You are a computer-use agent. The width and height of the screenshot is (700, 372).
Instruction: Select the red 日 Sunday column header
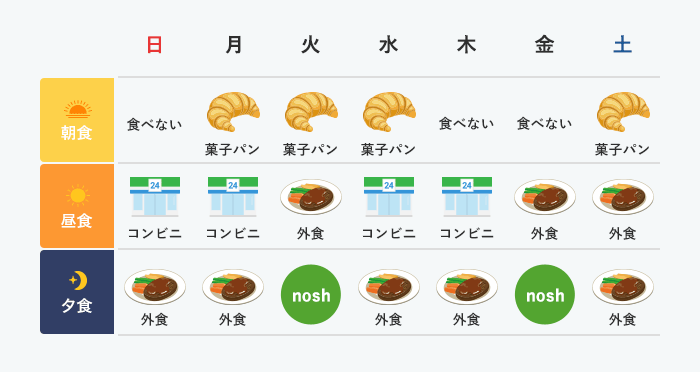click(x=154, y=45)
